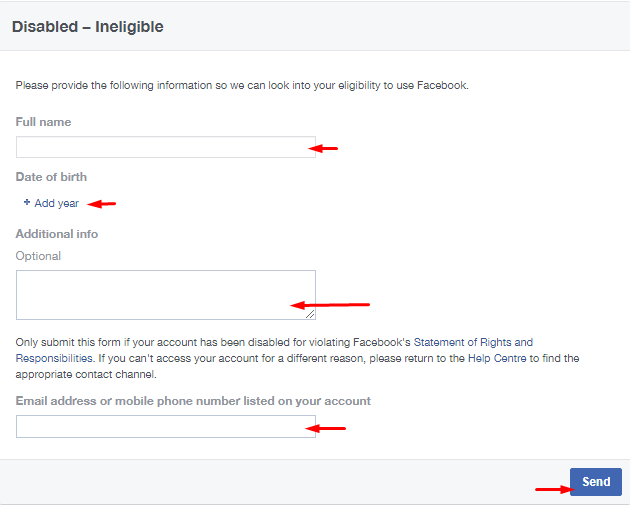Click the red arrow beside the email field
The height and width of the screenshot is (507, 630).
click(x=325, y=428)
